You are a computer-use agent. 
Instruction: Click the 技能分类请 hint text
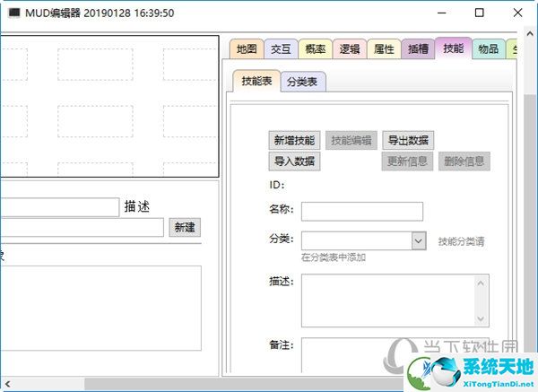pos(461,241)
